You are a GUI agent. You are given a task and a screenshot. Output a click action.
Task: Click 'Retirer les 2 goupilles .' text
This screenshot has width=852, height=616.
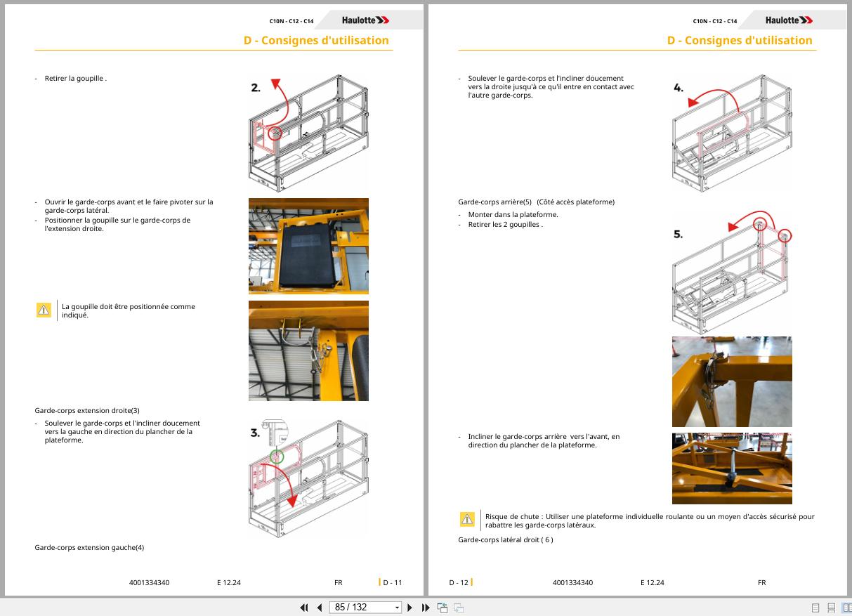(506, 225)
